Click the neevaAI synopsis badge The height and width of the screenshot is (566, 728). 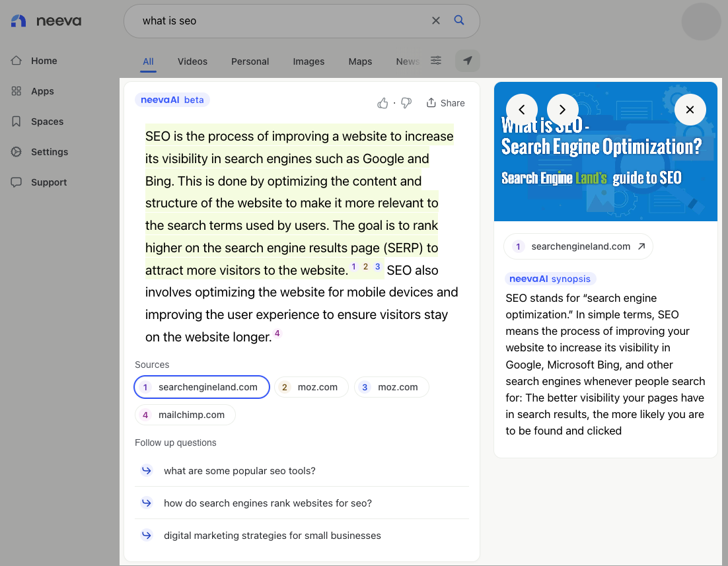pos(550,279)
